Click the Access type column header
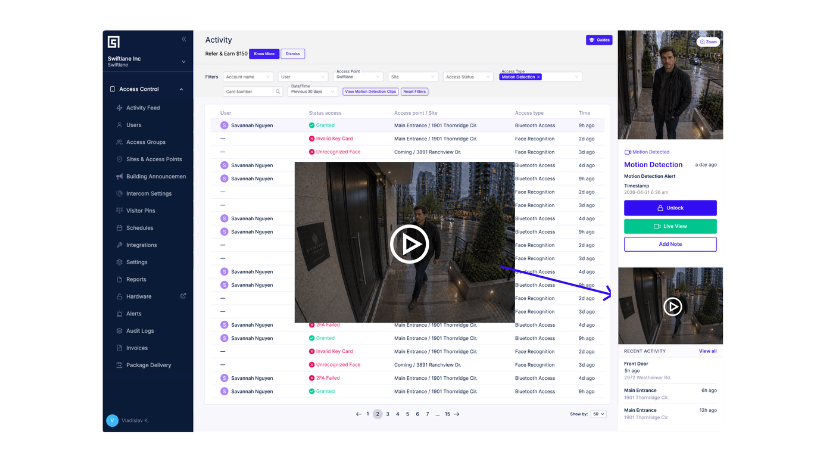The image size is (826, 462). click(x=529, y=113)
